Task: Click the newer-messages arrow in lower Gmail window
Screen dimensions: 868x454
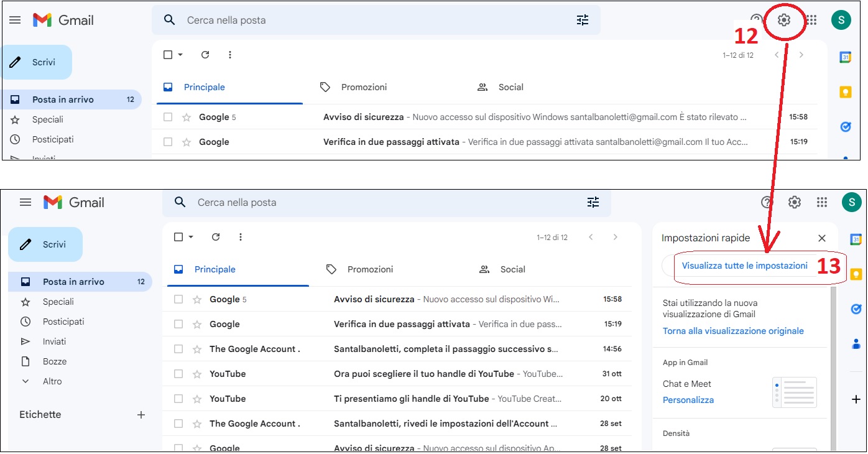Action: click(x=591, y=237)
